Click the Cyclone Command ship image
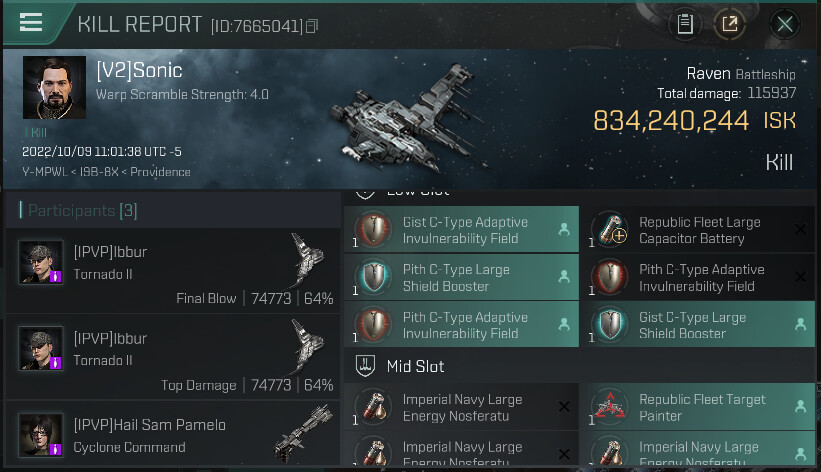821x472 pixels. tap(304, 432)
